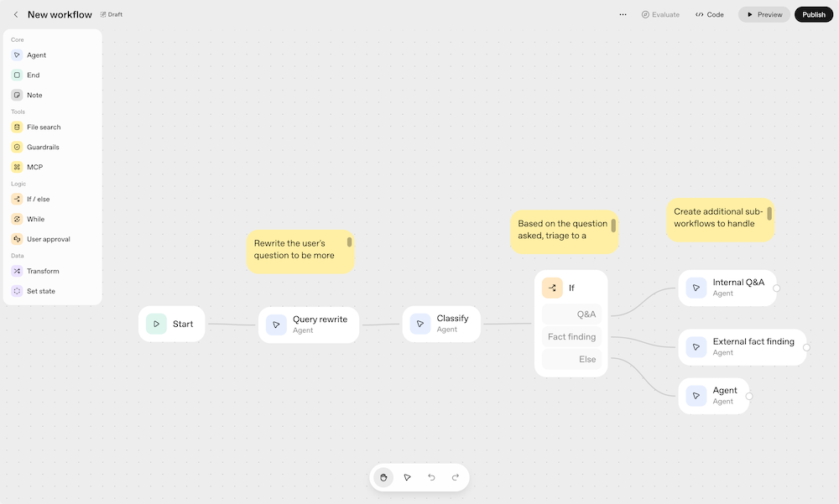Click the User approval icon
This screenshot has height=504, width=839.
(x=17, y=239)
